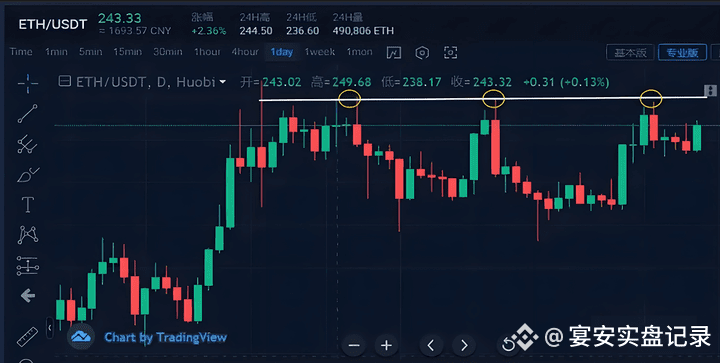
Task: Collapse the ETH/USDT legend box icon
Action: click(x=65, y=82)
